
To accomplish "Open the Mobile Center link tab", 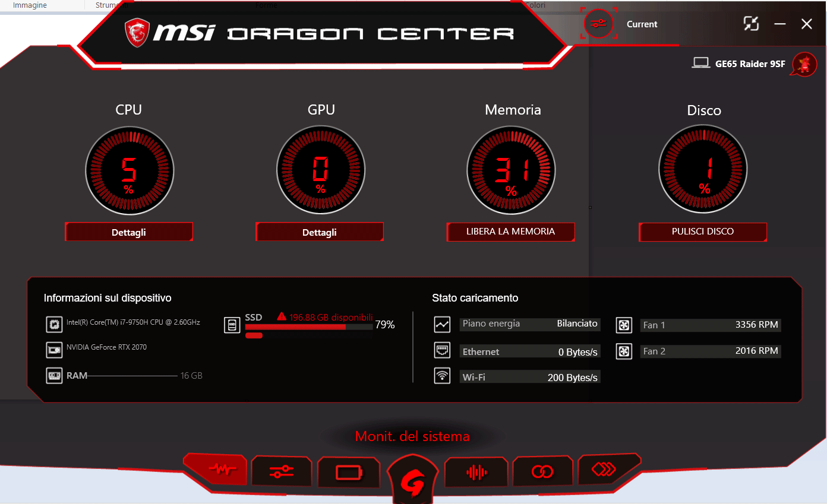I will (542, 472).
